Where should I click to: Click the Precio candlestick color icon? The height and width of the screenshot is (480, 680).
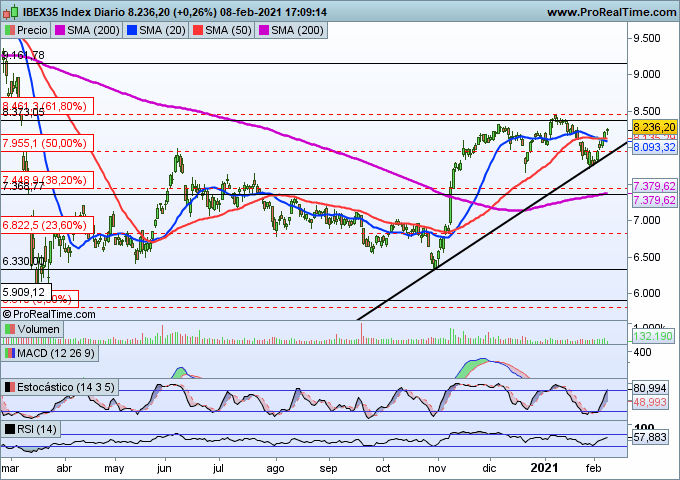[x=10, y=30]
